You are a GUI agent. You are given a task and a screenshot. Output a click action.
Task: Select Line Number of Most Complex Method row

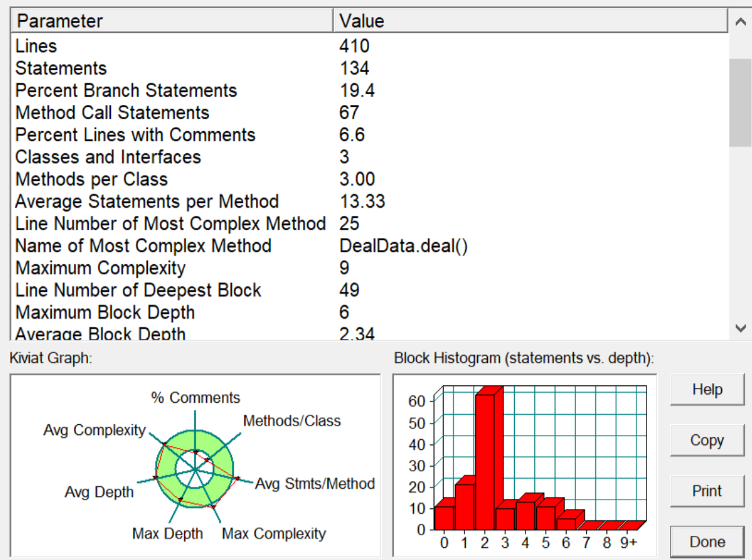(370, 224)
